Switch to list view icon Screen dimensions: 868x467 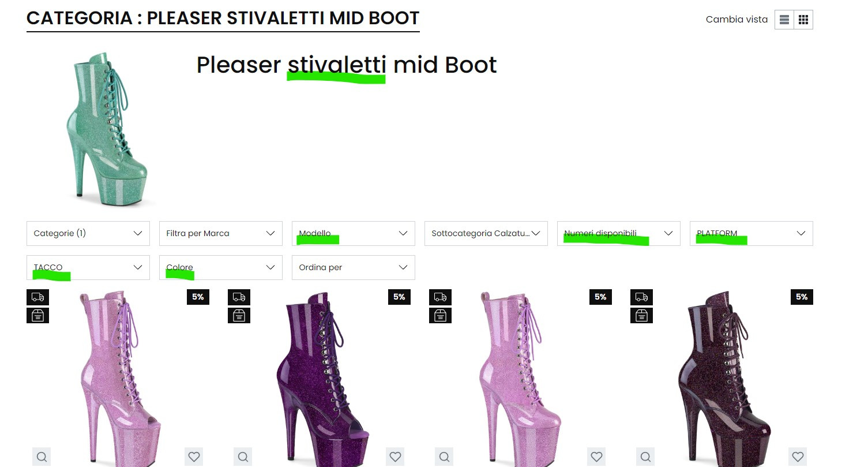[784, 20]
